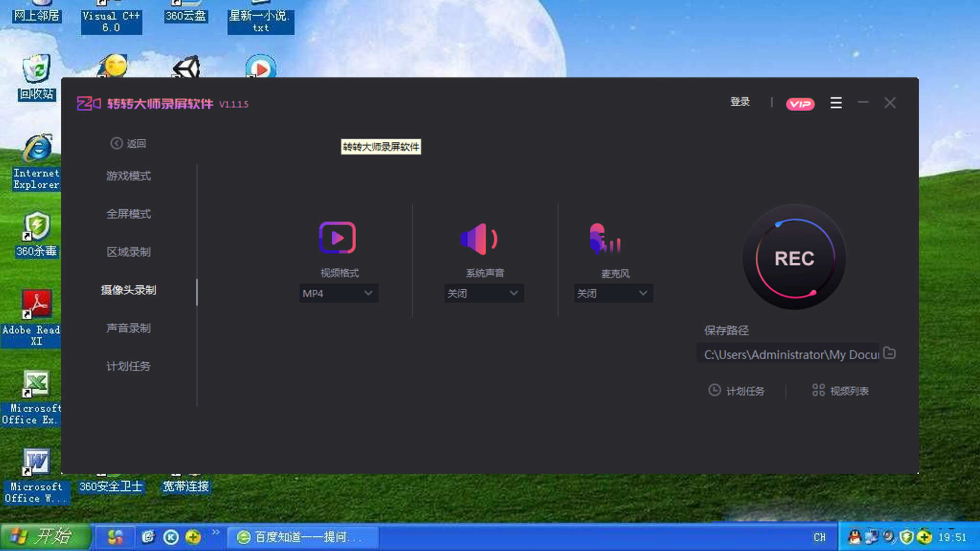Image resolution: width=980 pixels, height=551 pixels.
Task: Click the colorful quick launch icon beside Start
Action: 115,537
